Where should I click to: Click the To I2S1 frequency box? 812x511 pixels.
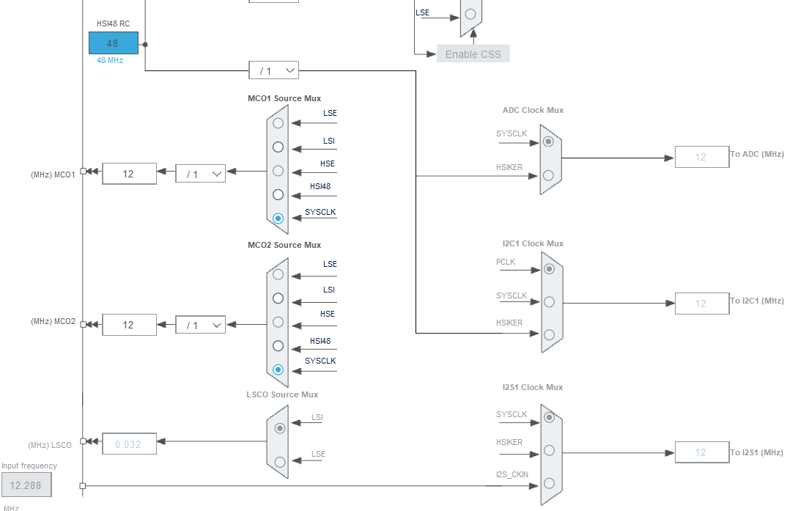click(x=702, y=452)
